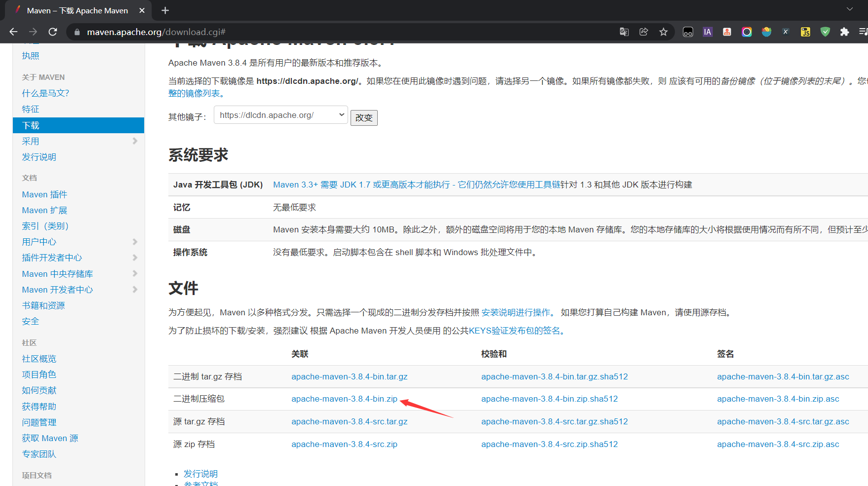Open apache-maven-3.8.4-bin.zip.asc signature
The width and height of the screenshot is (868, 486).
[x=778, y=399]
